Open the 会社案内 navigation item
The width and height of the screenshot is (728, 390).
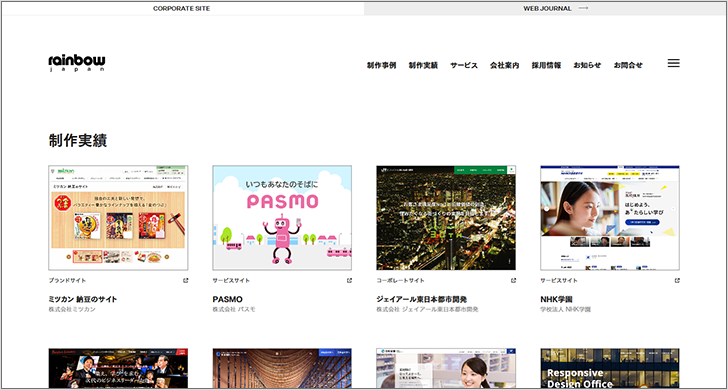[505, 65]
